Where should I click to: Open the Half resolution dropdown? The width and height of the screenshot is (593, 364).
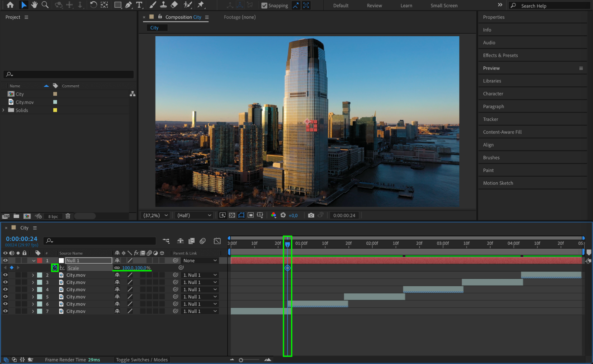pos(194,215)
